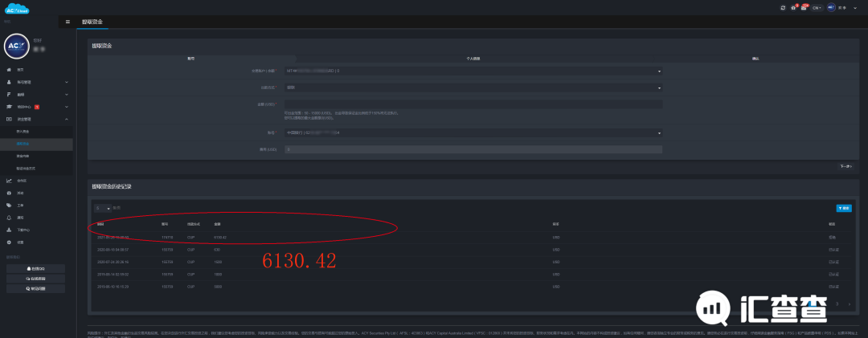
Task: Open the mail inbox icon in top bar
Action: tap(804, 8)
